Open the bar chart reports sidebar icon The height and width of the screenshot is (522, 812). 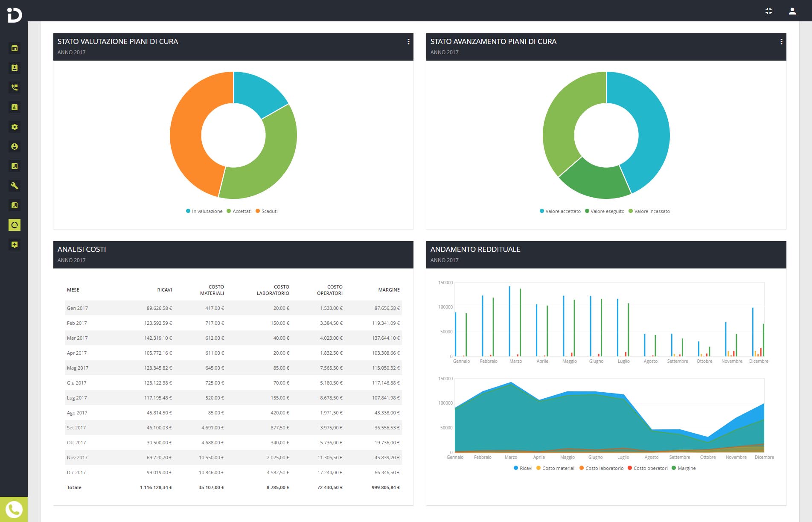tap(15, 107)
